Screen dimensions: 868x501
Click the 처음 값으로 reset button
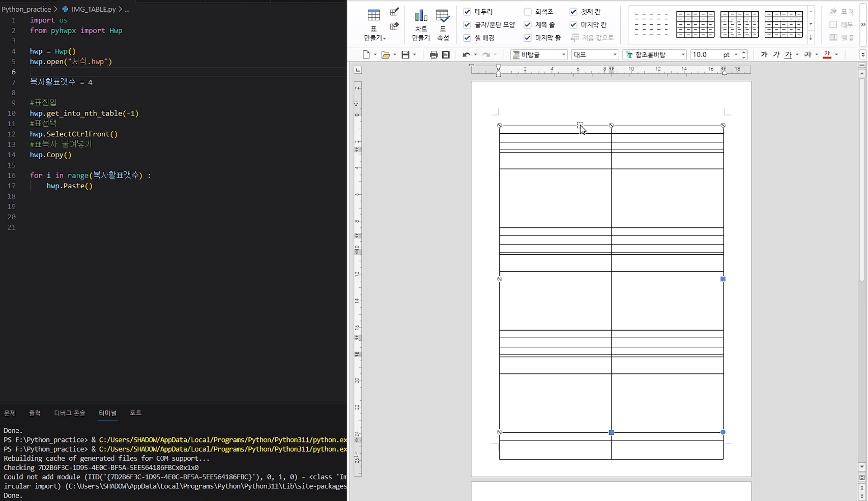[x=592, y=38]
